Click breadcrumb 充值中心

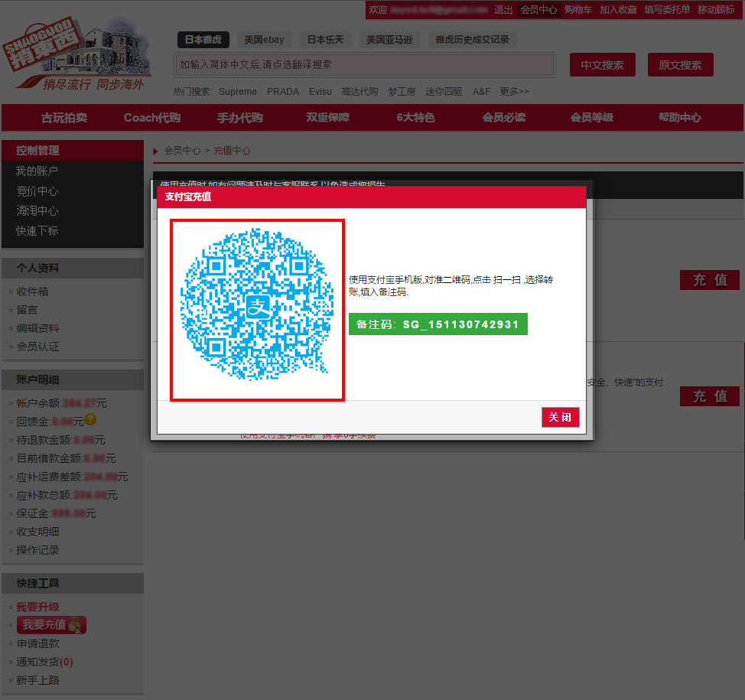(232, 151)
